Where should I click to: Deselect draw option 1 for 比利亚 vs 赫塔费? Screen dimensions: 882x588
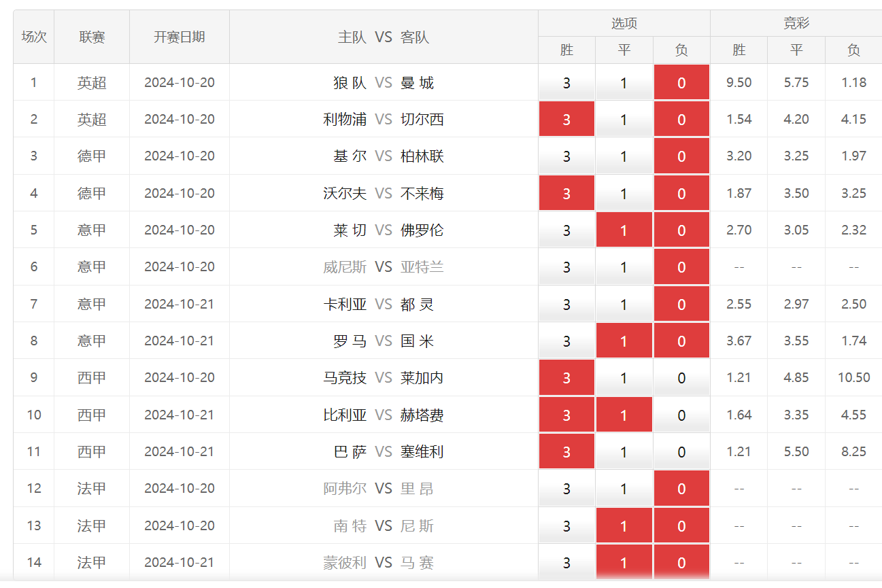click(624, 415)
